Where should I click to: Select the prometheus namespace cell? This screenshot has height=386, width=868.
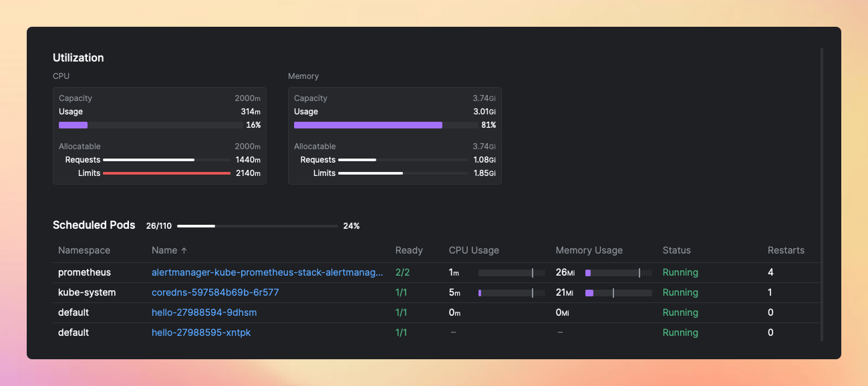click(x=84, y=272)
